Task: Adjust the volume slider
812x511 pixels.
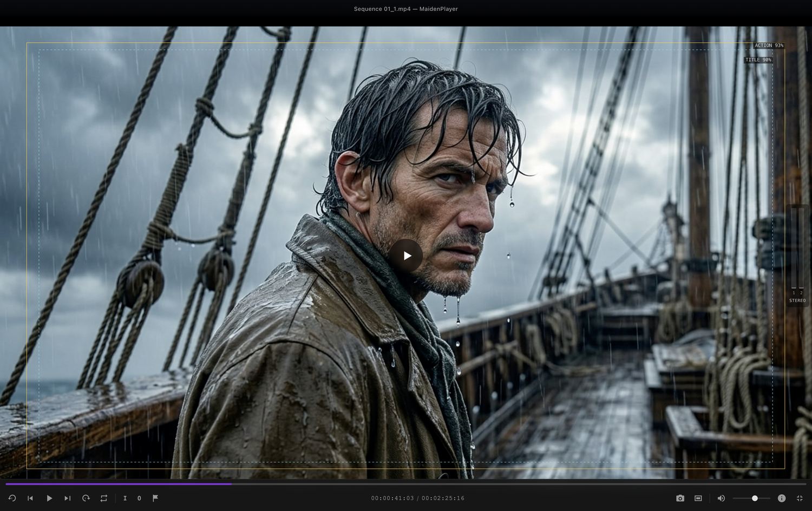Action: (x=751, y=498)
